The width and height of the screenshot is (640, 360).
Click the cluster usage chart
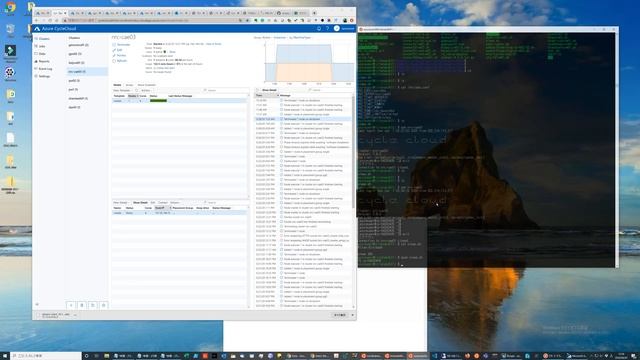click(x=309, y=62)
